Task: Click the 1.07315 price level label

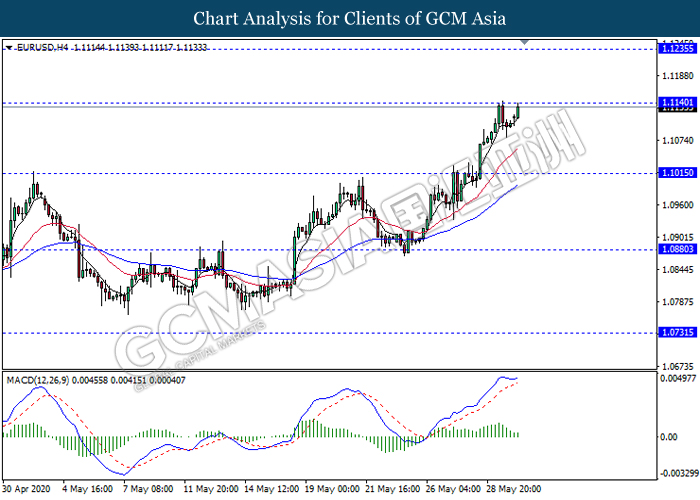Action: [677, 332]
